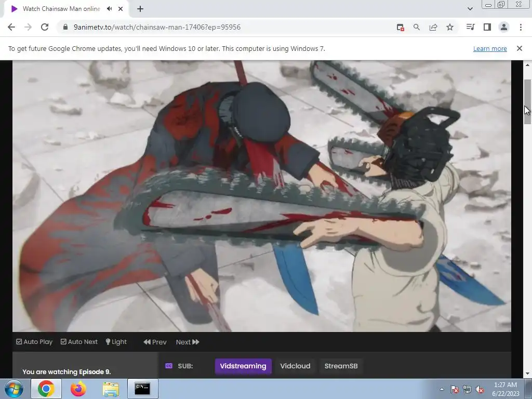Click the scrollbar up arrow
This screenshot has height=399, width=532.
(x=527, y=64)
